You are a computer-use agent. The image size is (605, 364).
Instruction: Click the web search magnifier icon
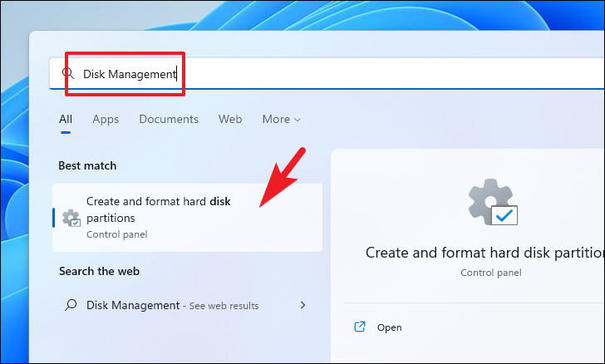(71, 305)
